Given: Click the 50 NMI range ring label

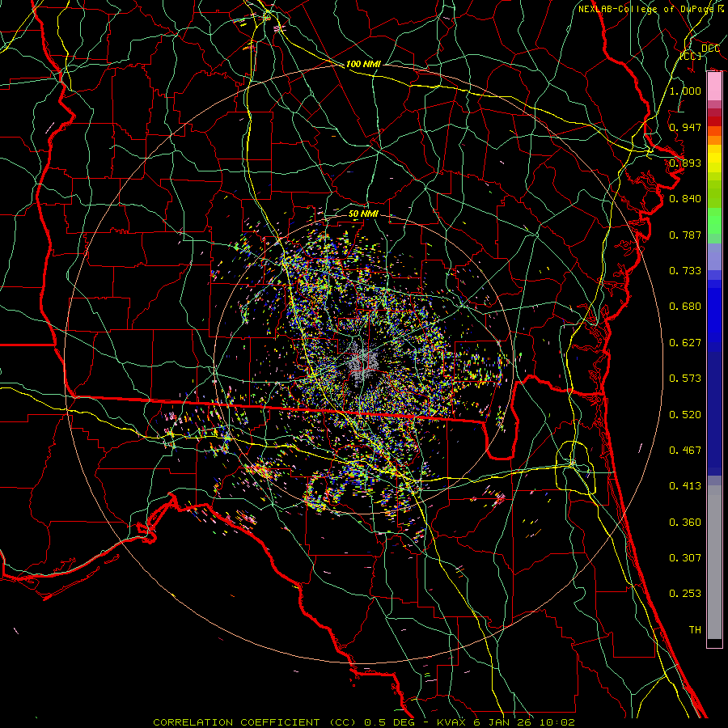Looking at the screenshot, I should click(x=363, y=214).
